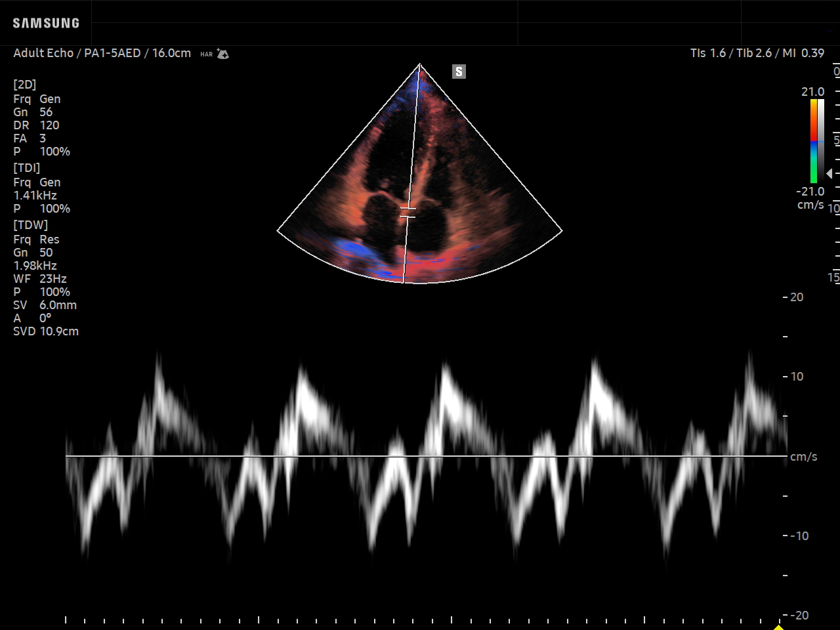
Task: Click the Doppler baseline's cm/s label
Action: coord(804,457)
